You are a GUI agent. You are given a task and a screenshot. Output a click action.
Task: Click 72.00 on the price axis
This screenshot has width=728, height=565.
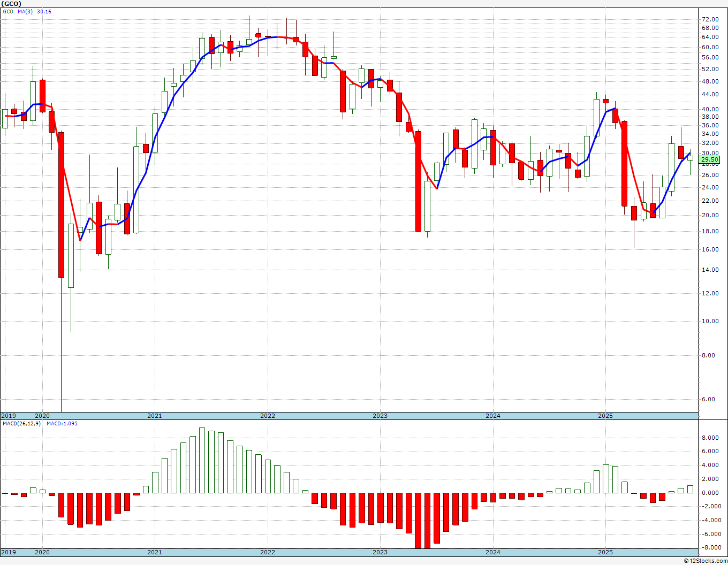[x=710, y=19]
